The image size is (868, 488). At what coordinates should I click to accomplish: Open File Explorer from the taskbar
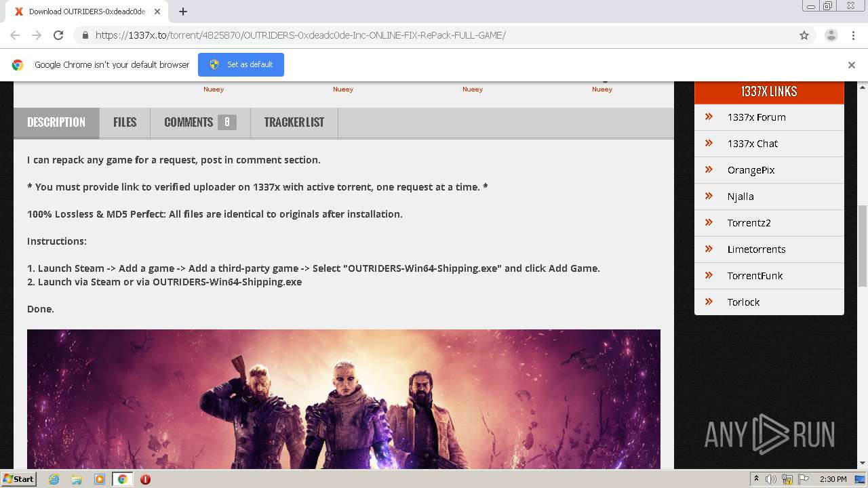(x=77, y=479)
